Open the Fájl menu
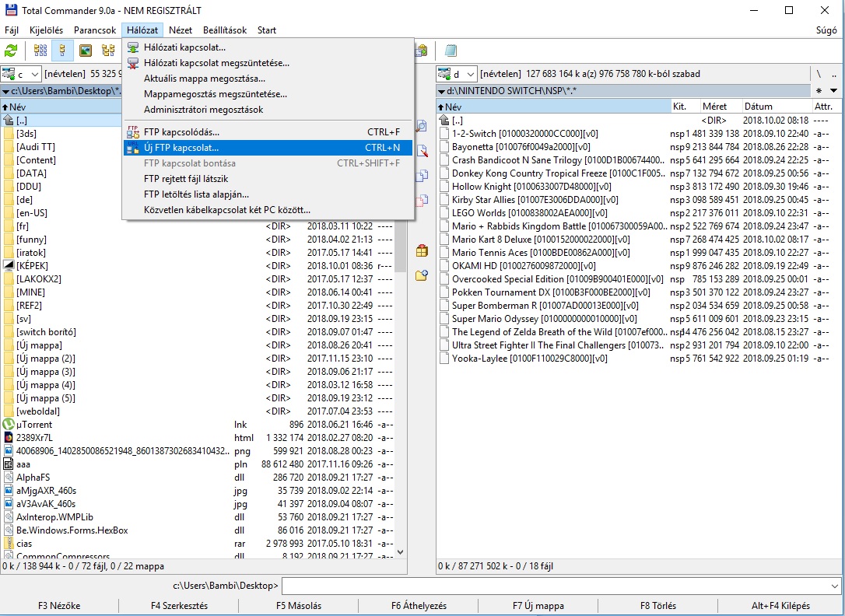 click(12, 30)
